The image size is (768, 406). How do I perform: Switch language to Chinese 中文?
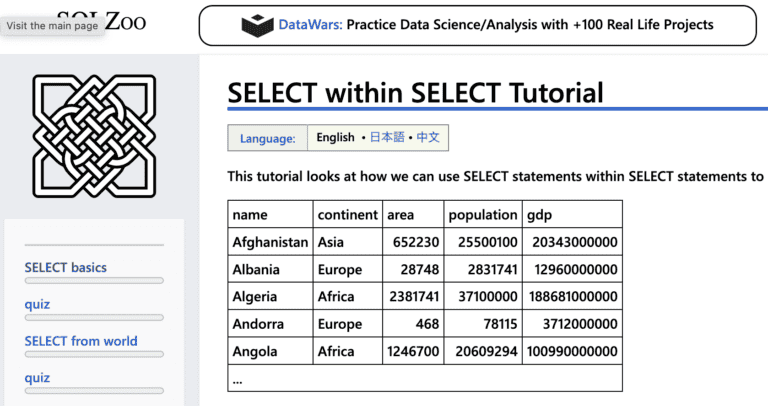pyautogui.click(x=428, y=137)
